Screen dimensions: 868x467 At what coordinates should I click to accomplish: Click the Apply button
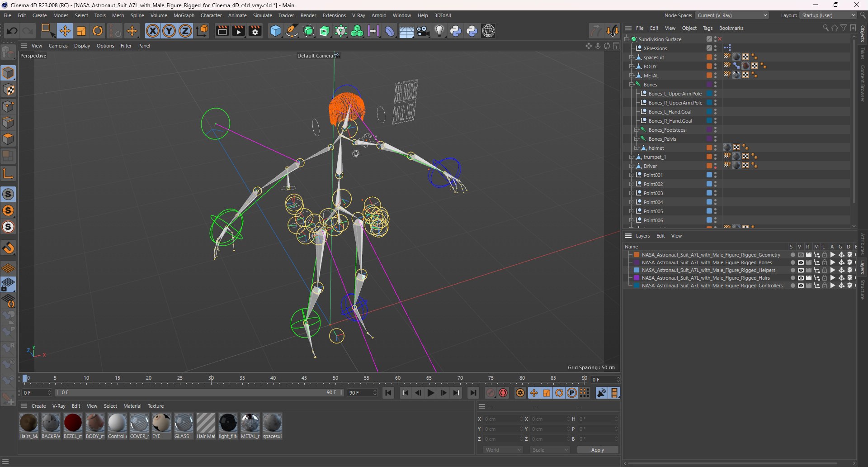pyautogui.click(x=598, y=450)
